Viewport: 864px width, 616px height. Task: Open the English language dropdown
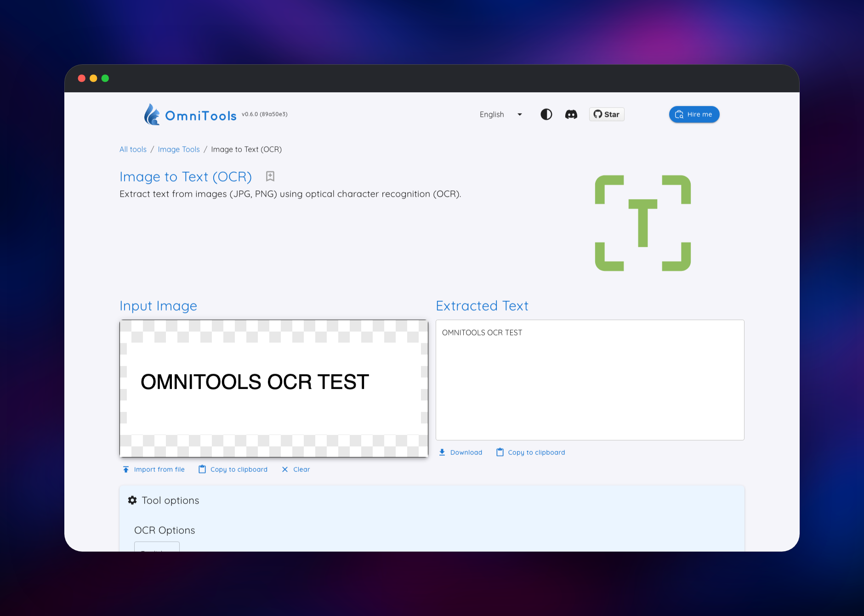(x=501, y=114)
